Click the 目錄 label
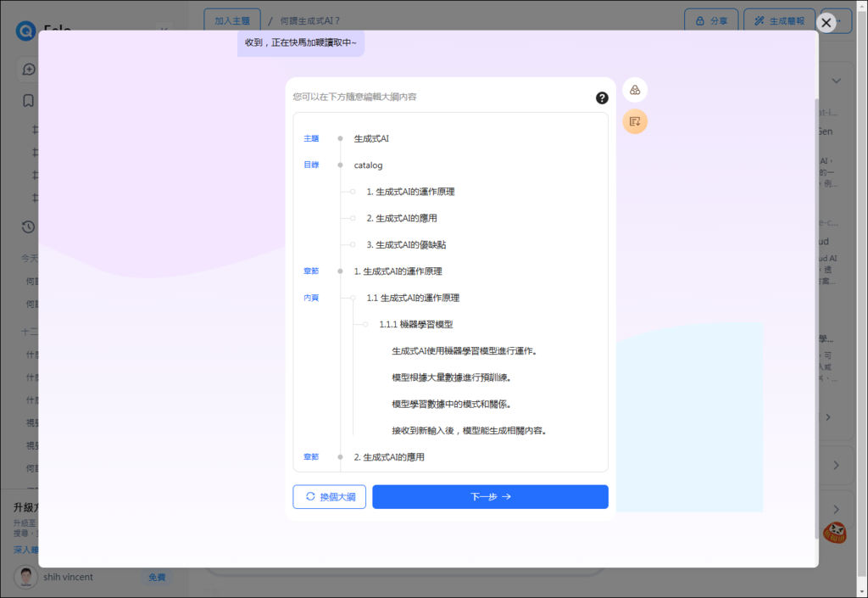Image resolution: width=868 pixels, height=598 pixels. [311, 165]
